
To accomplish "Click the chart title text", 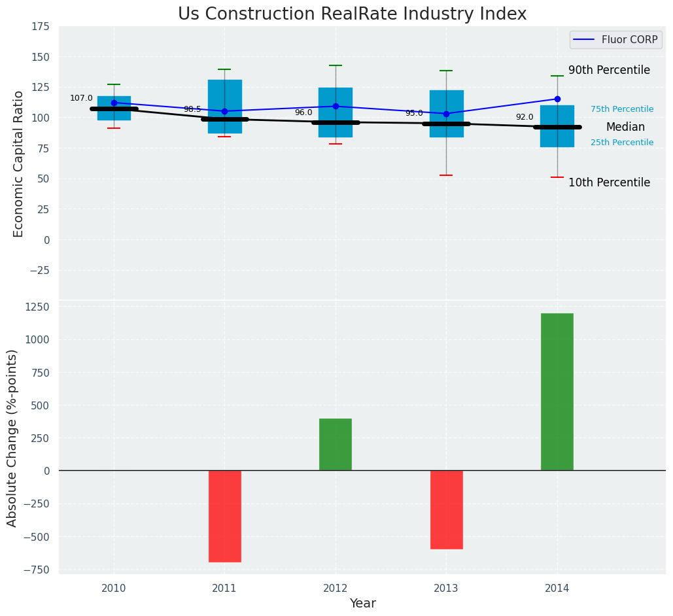I will pos(352,14).
